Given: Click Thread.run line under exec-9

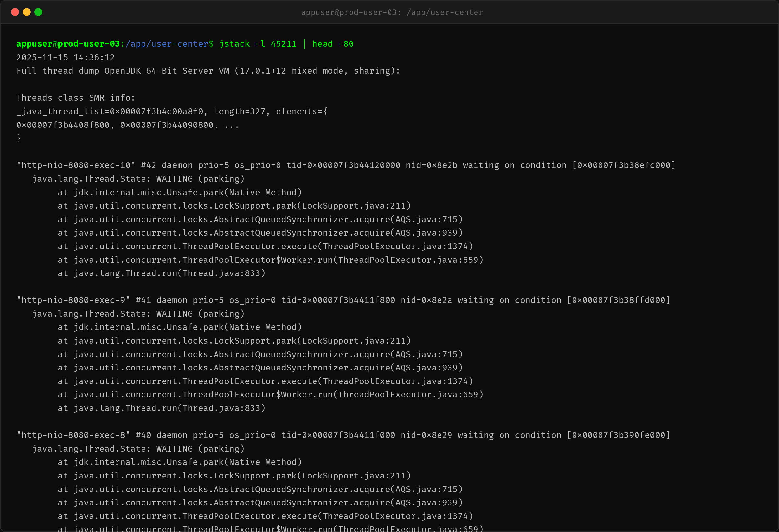Looking at the screenshot, I should click(162, 408).
